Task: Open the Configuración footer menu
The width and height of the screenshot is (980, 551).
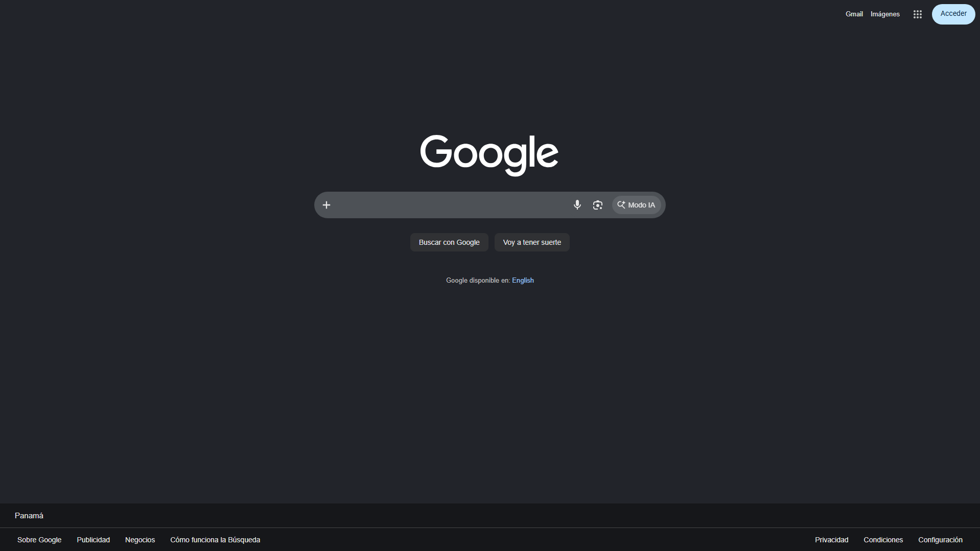Action: coord(940,540)
